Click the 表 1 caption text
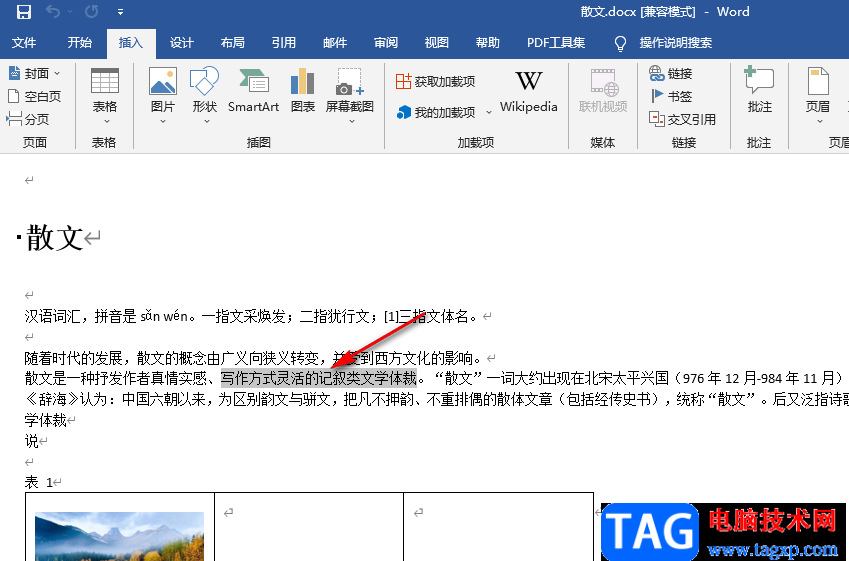The width and height of the screenshot is (849, 561). [x=39, y=482]
